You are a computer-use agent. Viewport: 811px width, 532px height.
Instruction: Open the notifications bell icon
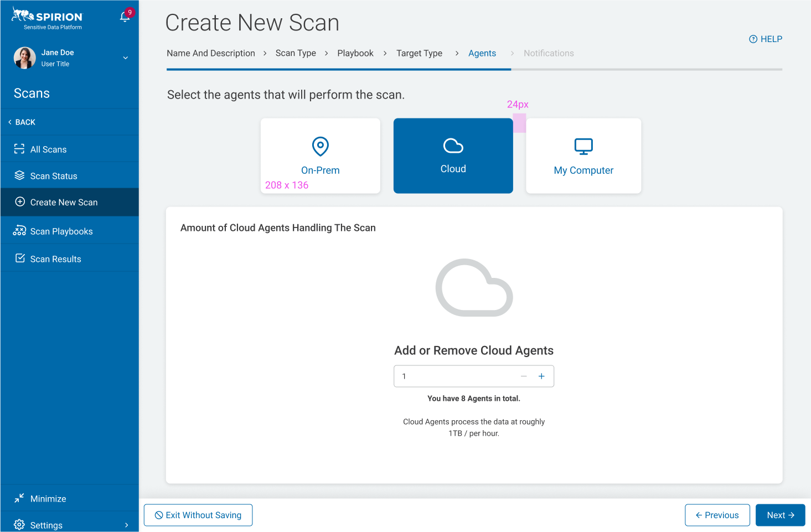(x=125, y=17)
